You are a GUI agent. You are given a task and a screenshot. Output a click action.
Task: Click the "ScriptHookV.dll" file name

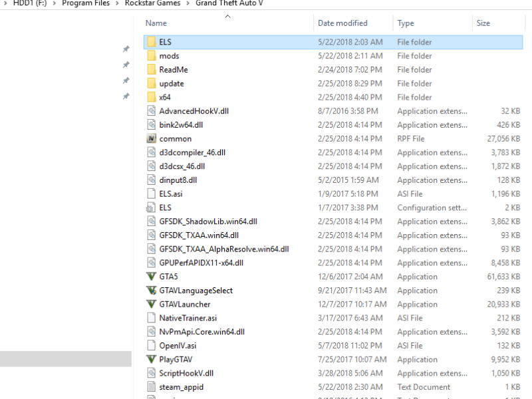click(x=186, y=373)
